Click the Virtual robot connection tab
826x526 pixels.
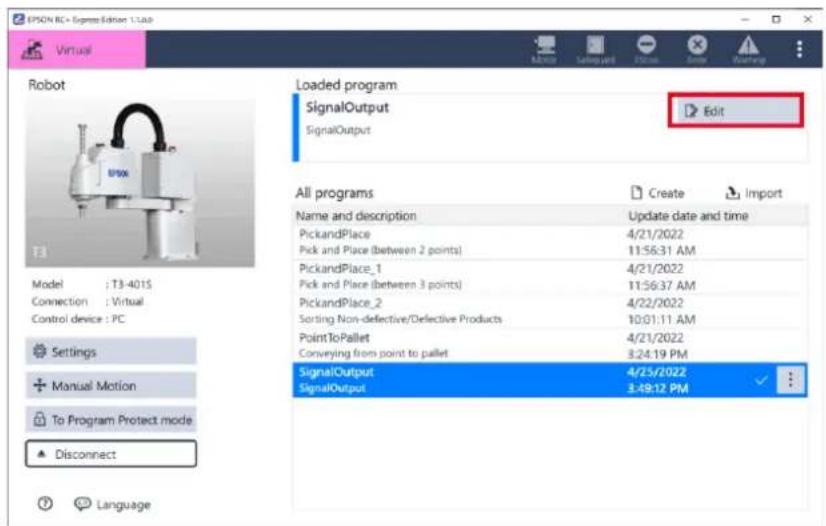(77, 49)
